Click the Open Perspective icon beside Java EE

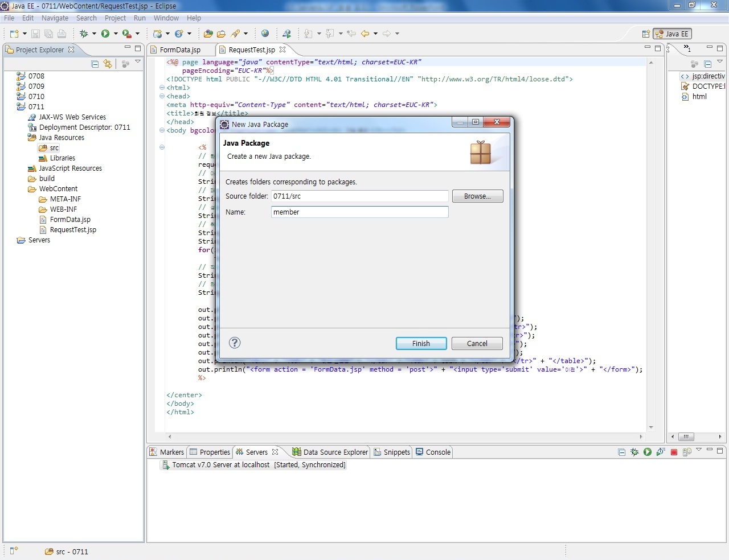[x=646, y=34]
